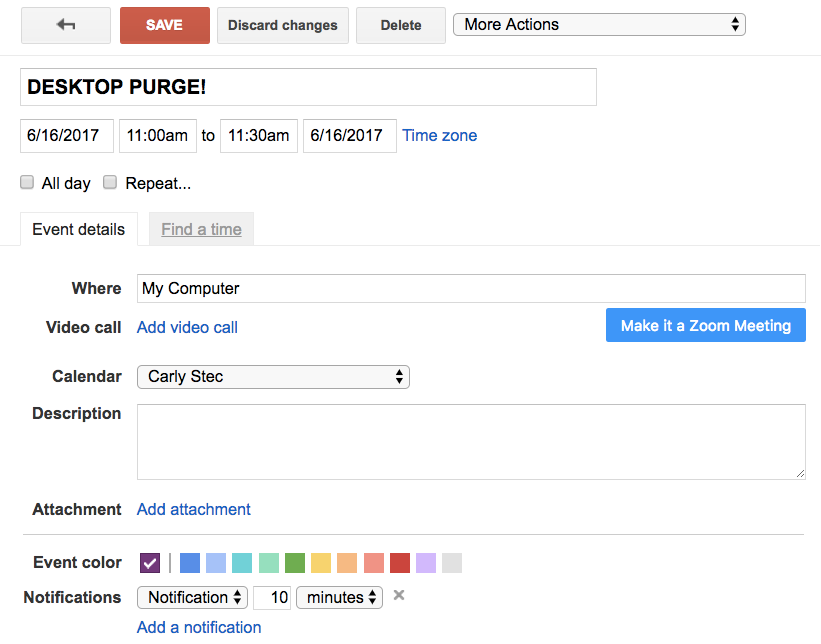This screenshot has height=644, width=821.
Task: Select the checked purple event color
Action: click(150, 563)
